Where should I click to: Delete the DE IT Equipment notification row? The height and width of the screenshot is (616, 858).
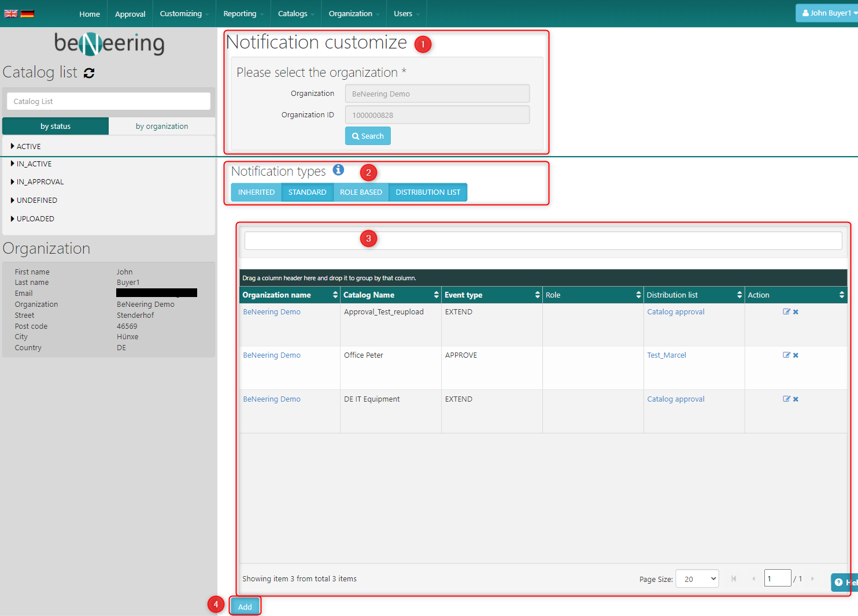(796, 399)
